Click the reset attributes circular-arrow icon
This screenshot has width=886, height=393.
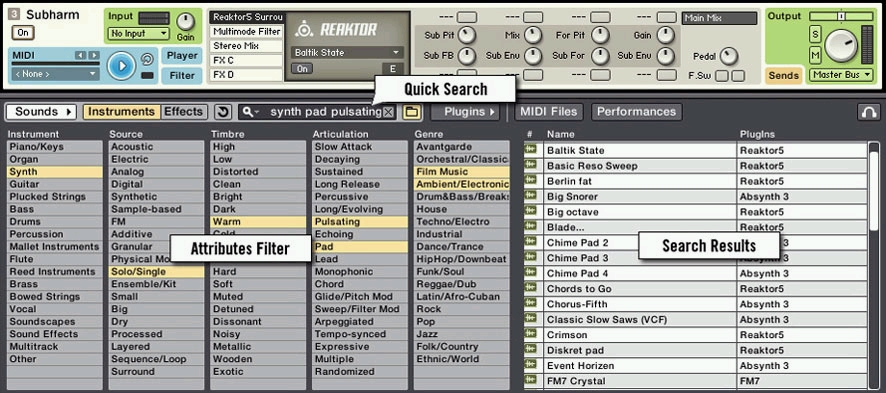click(x=223, y=112)
